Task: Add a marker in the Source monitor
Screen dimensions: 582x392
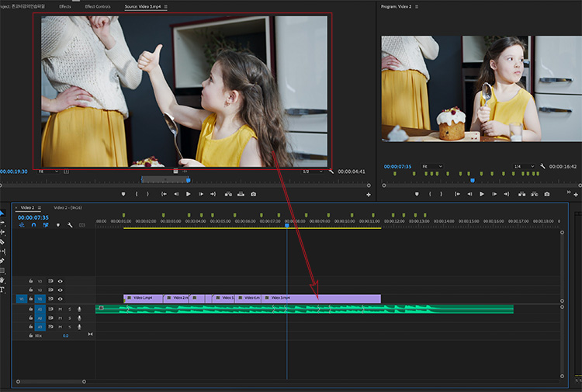Action: click(123, 194)
